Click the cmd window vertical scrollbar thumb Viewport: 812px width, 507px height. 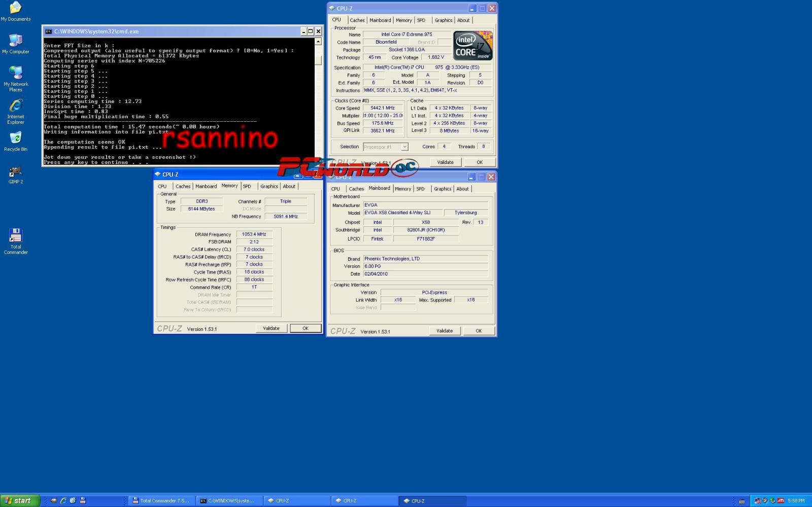318,60
